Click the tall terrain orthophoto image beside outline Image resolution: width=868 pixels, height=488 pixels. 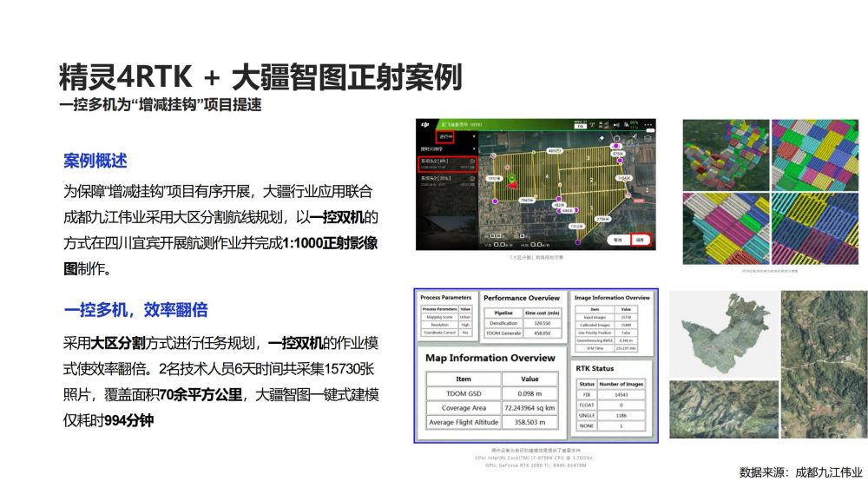pos(823,365)
